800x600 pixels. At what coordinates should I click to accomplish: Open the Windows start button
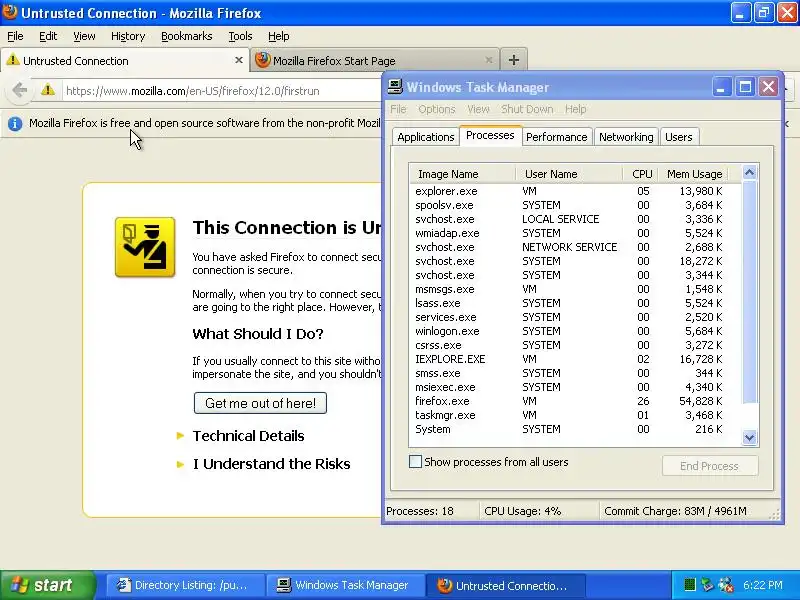click(x=47, y=585)
